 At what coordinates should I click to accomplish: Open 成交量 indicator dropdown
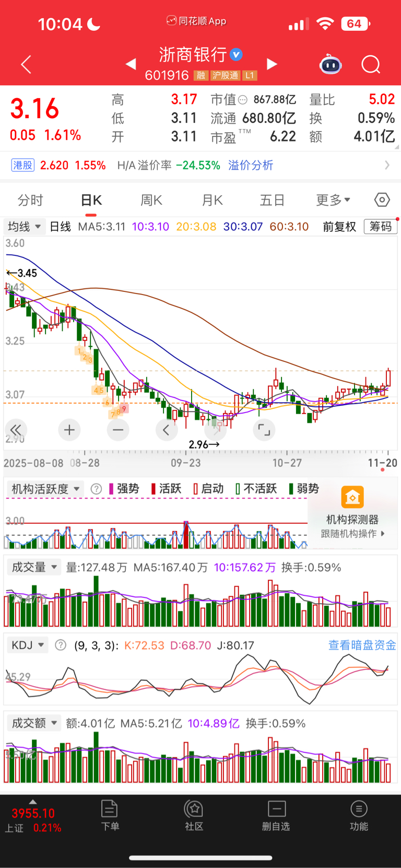(34, 567)
